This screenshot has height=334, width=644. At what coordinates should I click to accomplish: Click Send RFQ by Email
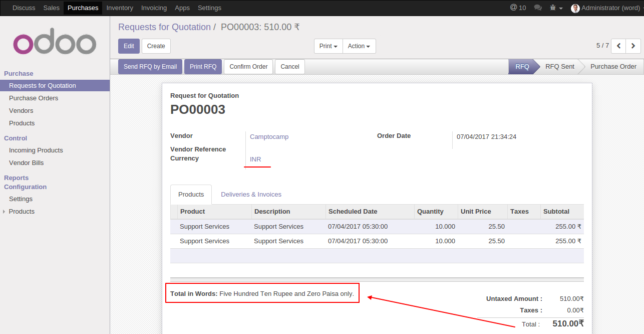150,67
